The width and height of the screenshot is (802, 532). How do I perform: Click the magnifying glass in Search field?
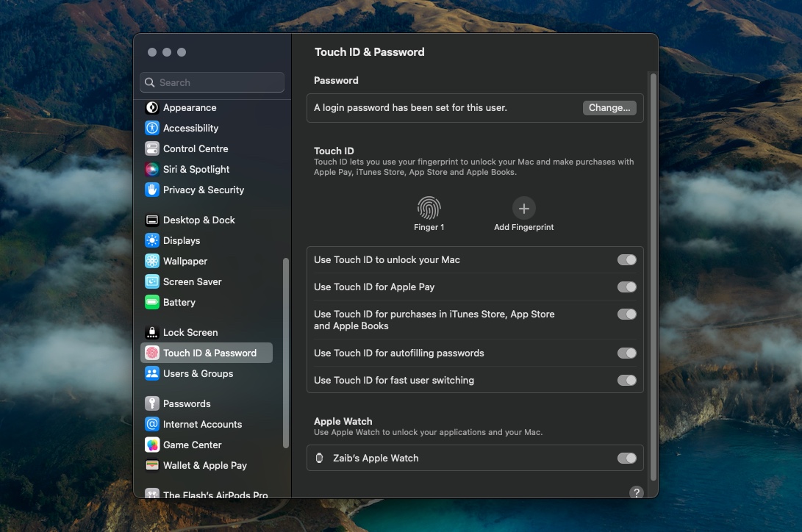tap(149, 82)
